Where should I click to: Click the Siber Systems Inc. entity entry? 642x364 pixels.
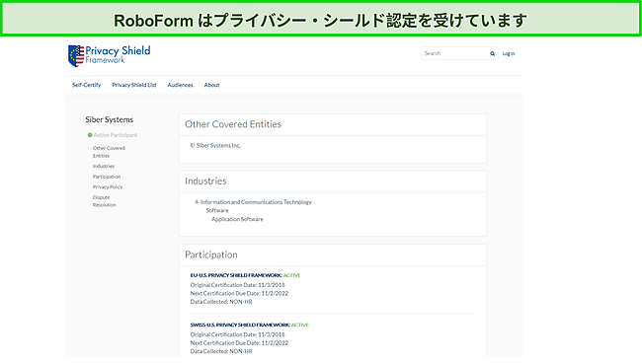point(218,146)
